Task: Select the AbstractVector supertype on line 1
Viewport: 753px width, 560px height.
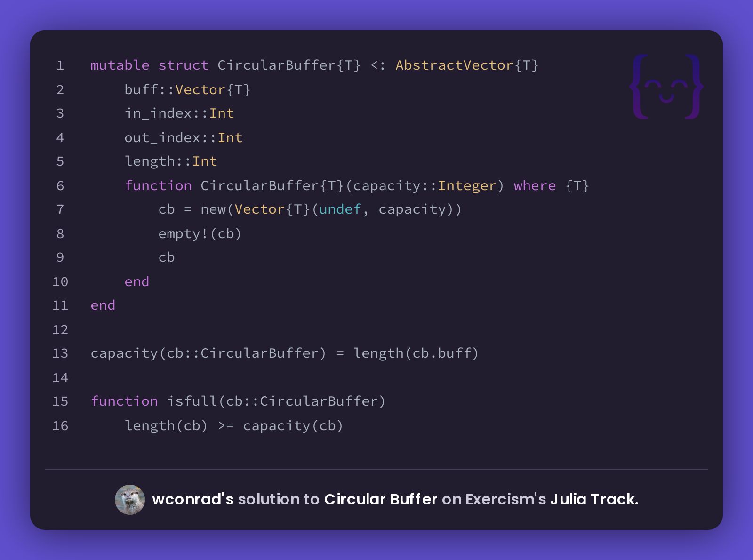Action: pos(455,65)
